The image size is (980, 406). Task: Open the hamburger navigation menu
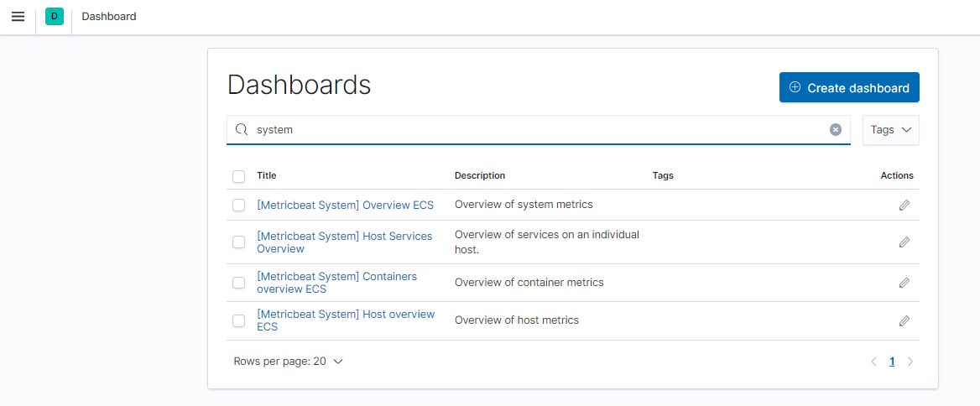[18, 17]
